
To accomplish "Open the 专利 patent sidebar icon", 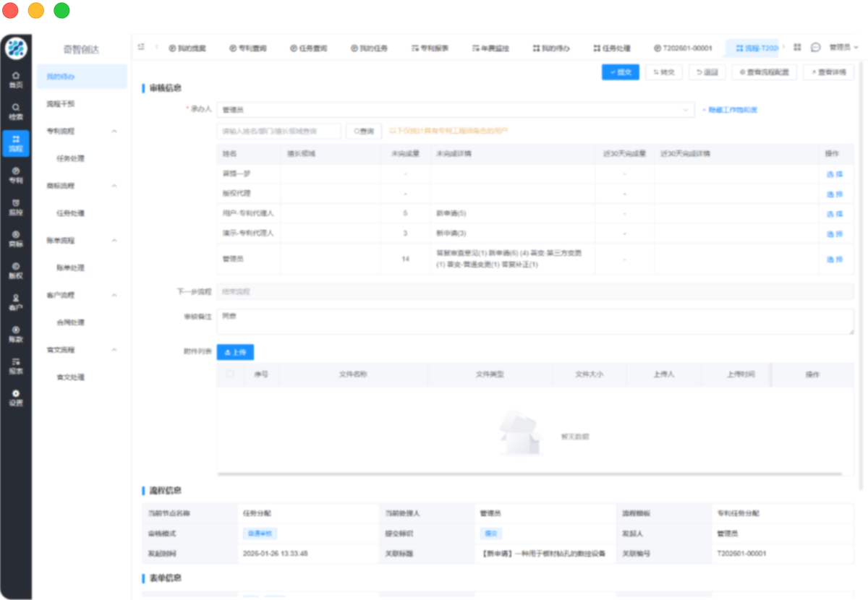I will click(x=15, y=175).
